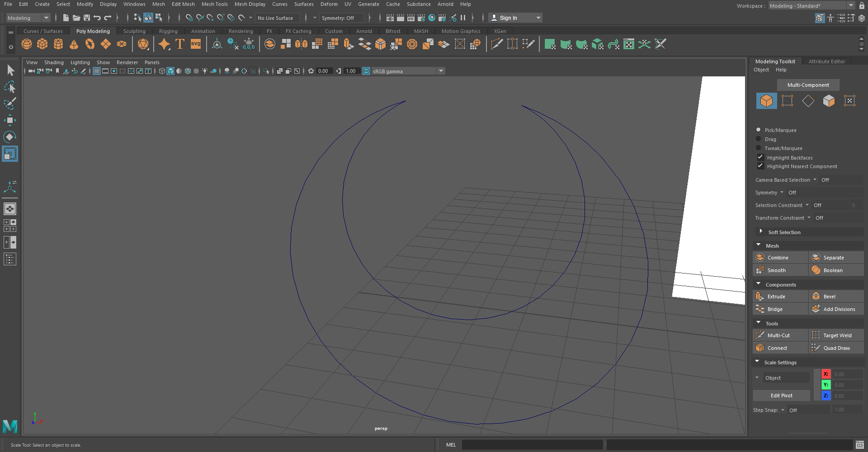This screenshot has width=868, height=452.
Task: Click the MEL command input field
Action: click(532, 444)
